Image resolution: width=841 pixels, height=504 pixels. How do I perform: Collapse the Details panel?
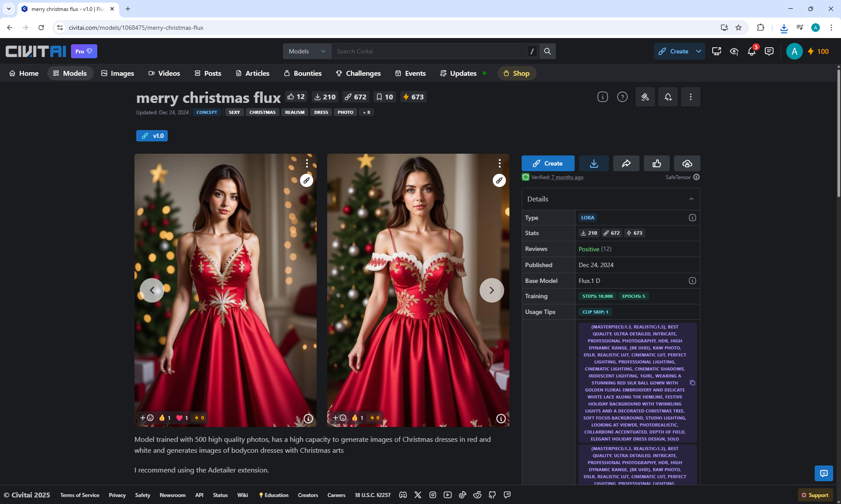[691, 199]
